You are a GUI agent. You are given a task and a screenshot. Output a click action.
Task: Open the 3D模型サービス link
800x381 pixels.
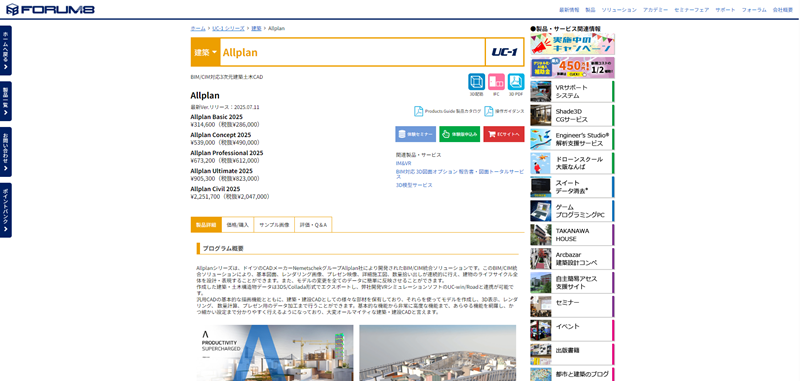tap(414, 185)
